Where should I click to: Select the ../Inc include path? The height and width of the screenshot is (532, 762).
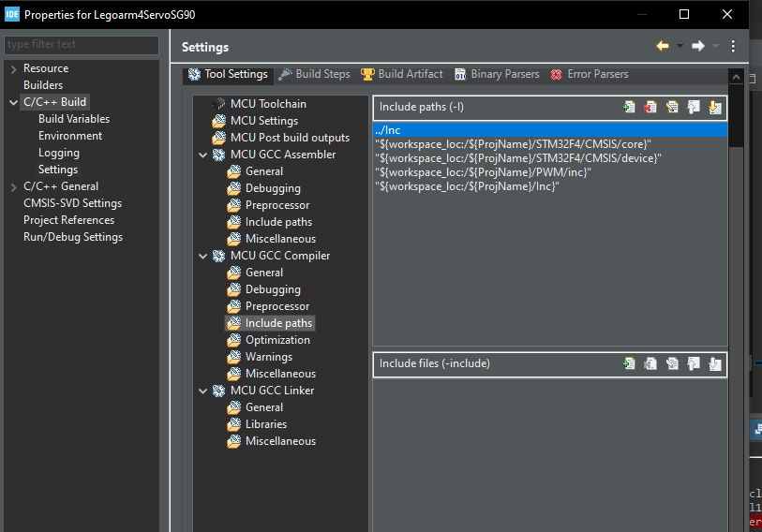[x=550, y=130]
